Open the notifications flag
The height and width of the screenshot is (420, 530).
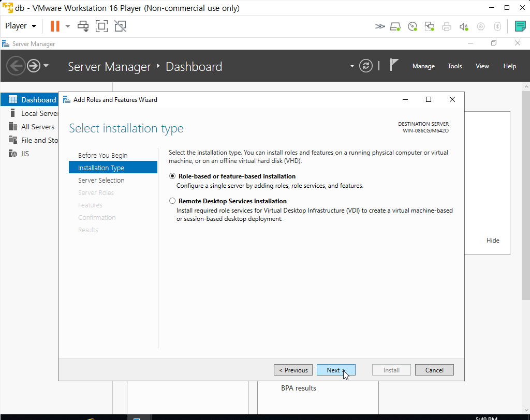(x=394, y=65)
